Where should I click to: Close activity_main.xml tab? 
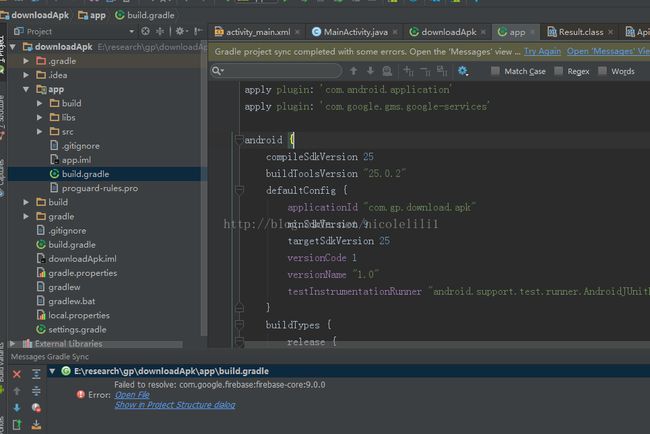pos(297,32)
